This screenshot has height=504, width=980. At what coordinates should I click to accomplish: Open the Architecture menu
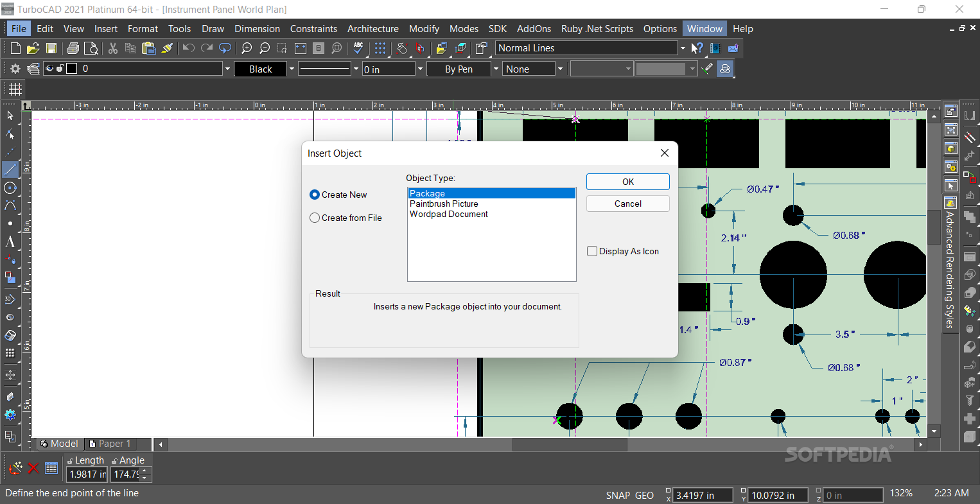tap(373, 28)
